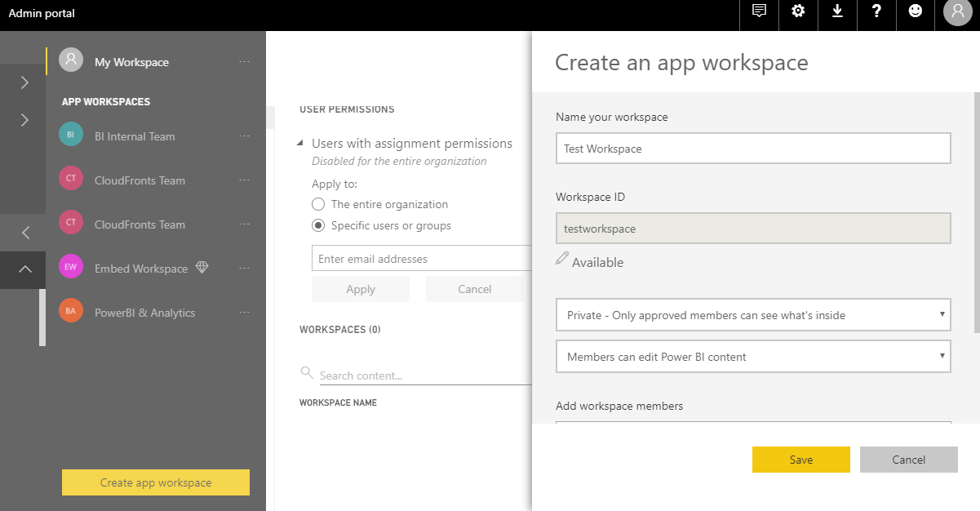Select 'The entire organization' radio button

[x=318, y=204]
